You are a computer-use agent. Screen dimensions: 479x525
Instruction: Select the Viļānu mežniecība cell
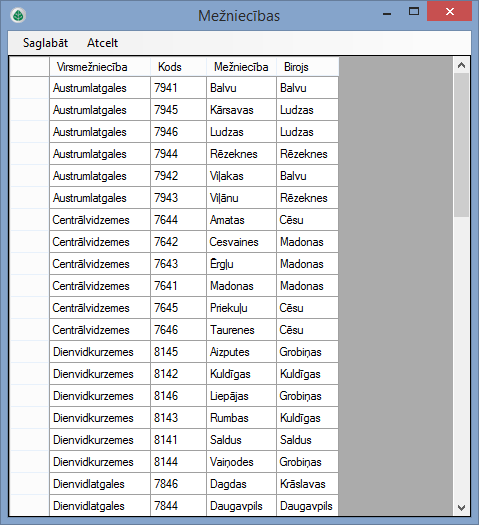[241, 198]
